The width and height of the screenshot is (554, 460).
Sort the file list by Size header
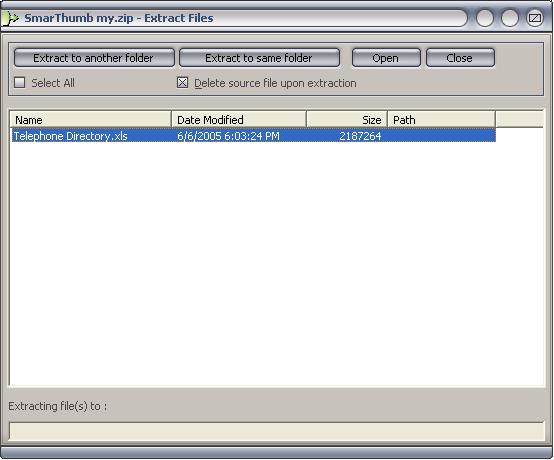tap(347, 119)
